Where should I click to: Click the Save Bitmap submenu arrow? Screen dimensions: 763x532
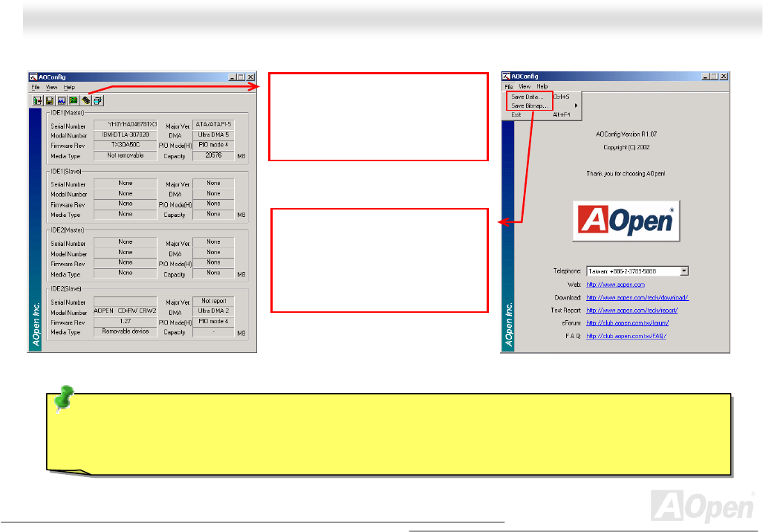click(x=576, y=106)
